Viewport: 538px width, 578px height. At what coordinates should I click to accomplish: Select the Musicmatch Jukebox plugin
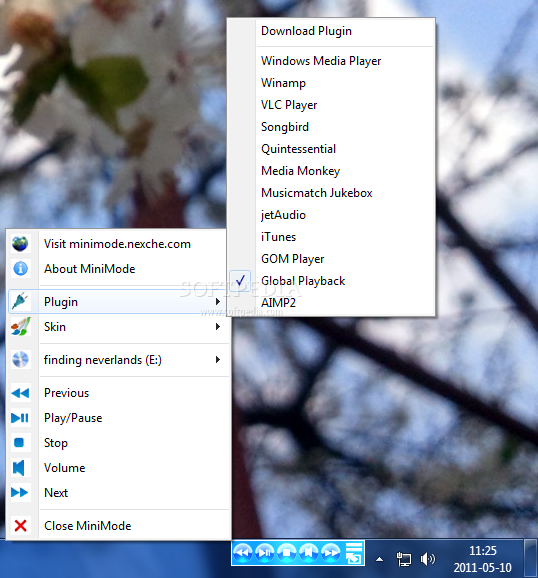coord(331,193)
